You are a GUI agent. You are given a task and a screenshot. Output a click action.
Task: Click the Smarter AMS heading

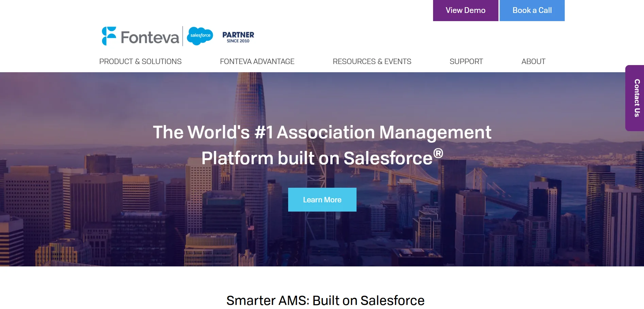pyautogui.click(x=326, y=300)
